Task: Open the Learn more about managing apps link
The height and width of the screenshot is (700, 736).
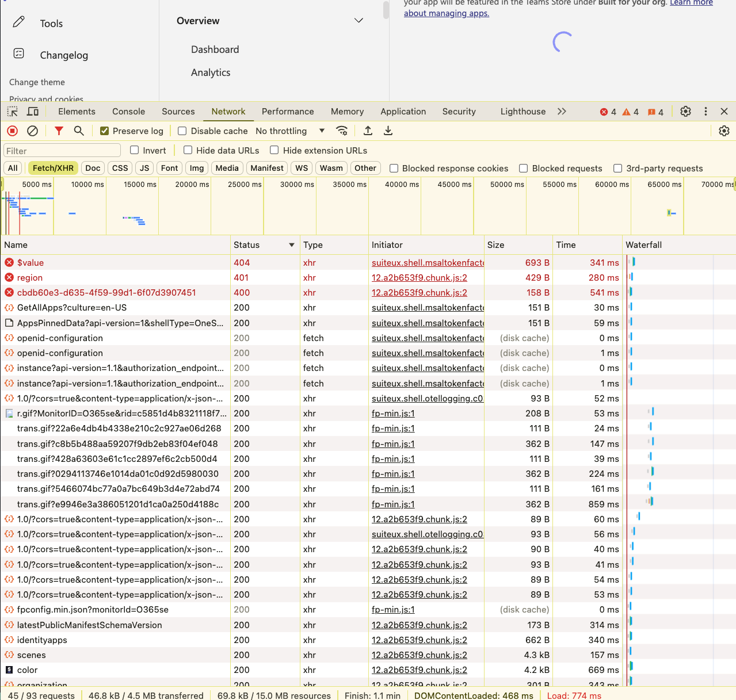Action: point(446,13)
